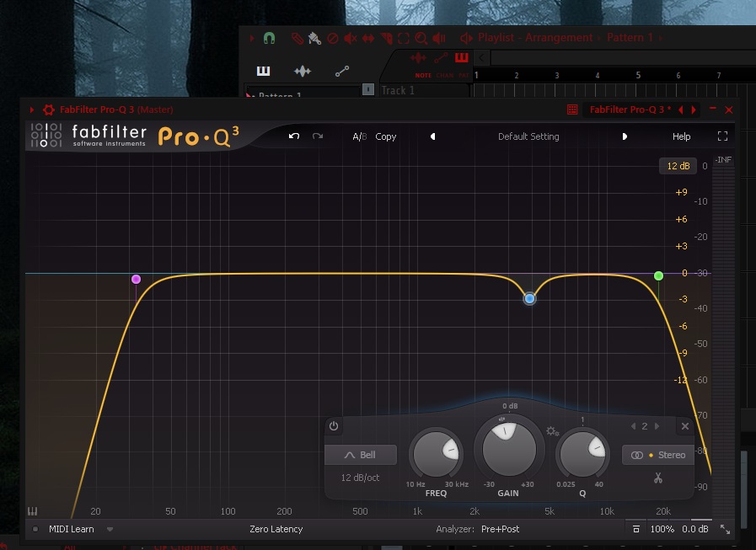Load previous preset with left arrow
The height and width of the screenshot is (550, 756).
click(x=433, y=136)
